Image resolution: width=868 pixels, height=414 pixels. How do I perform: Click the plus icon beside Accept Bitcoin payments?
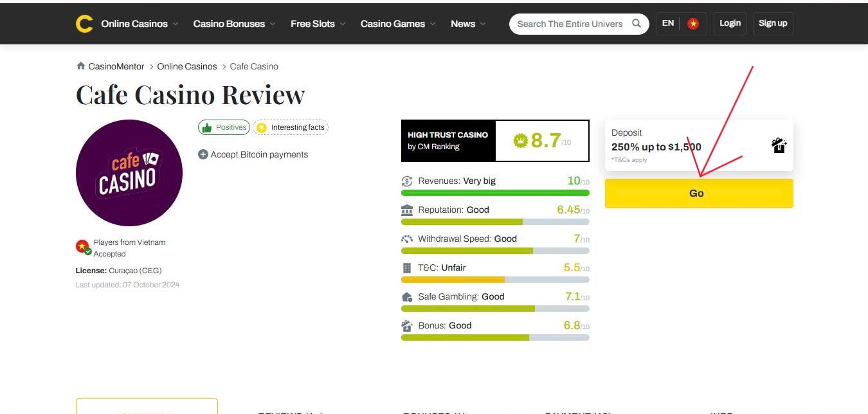pos(203,154)
